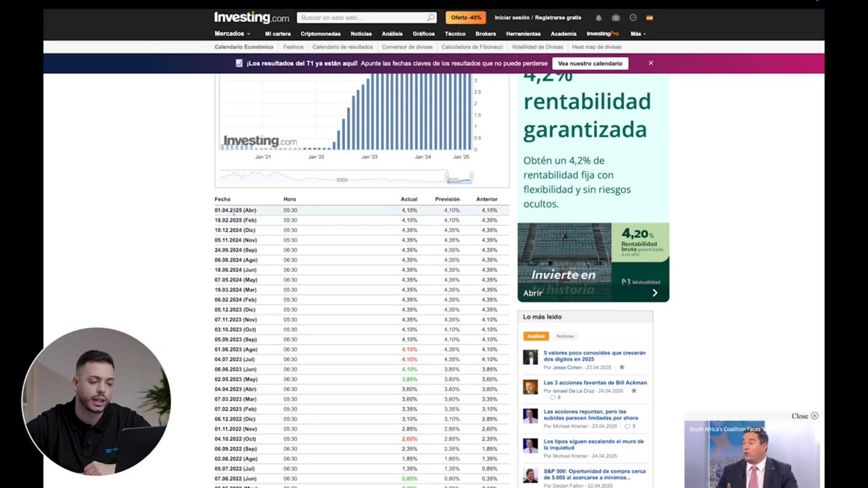Save the Jesse Cohen article star
868x488 pixels.
(x=622, y=367)
